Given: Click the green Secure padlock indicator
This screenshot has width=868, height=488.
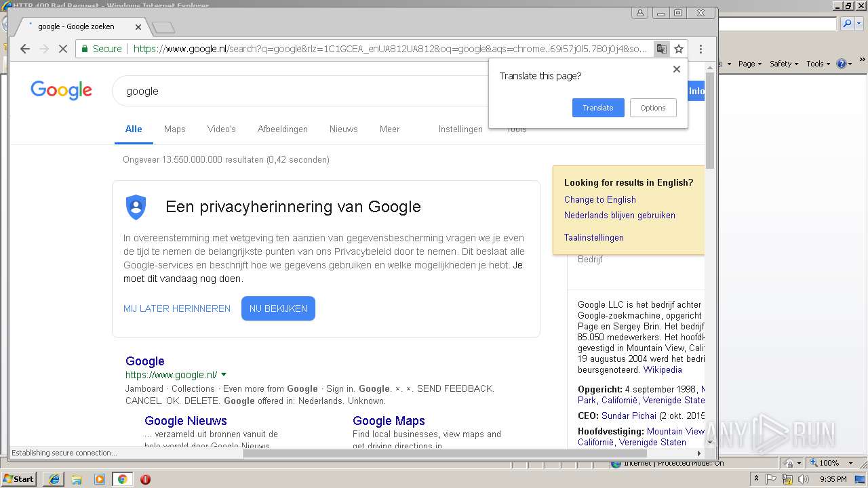Looking at the screenshot, I should click(x=102, y=49).
